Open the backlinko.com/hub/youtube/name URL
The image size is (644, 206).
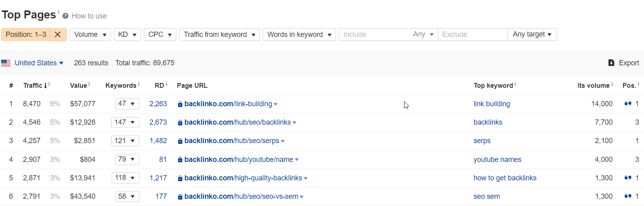coord(239,160)
